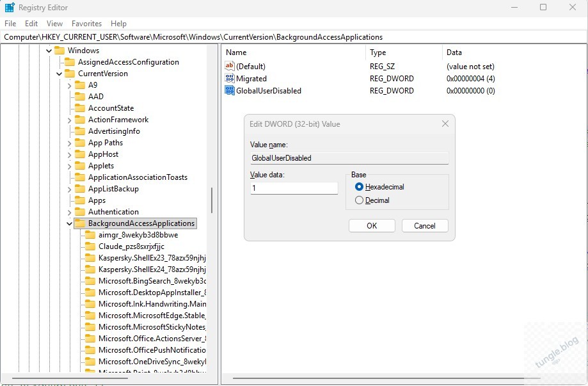Viewport: 588px width, 386px height.
Task: Select the Microsoft.DesktopAppInstaller key
Action: (x=152, y=293)
